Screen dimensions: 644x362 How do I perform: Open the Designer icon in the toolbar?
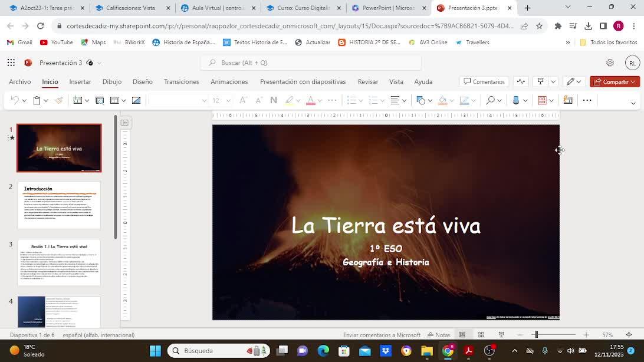pyautogui.click(x=568, y=100)
